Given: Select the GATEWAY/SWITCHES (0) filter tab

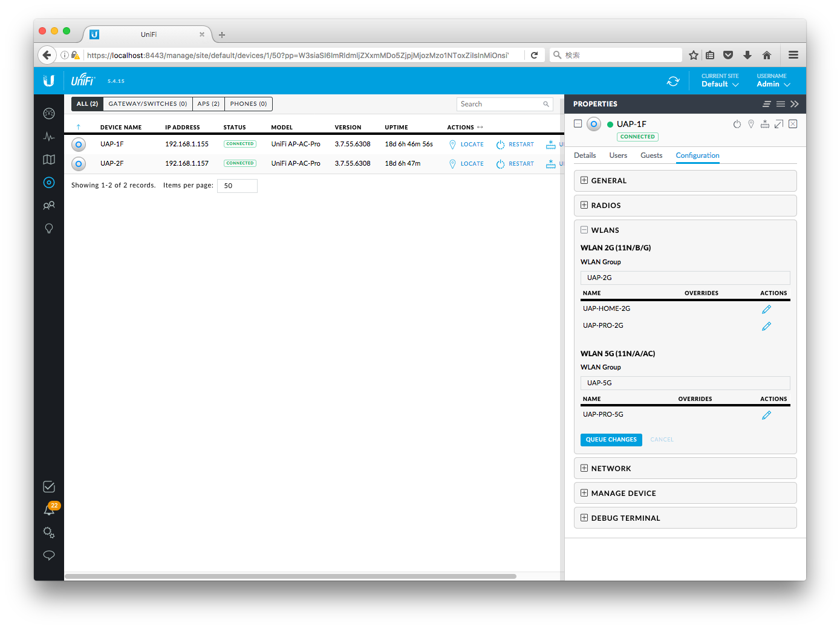Looking at the screenshot, I should (x=148, y=104).
